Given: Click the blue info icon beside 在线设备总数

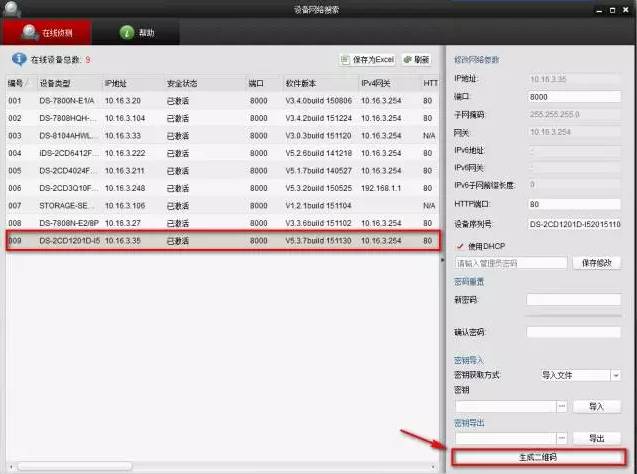Looking at the screenshot, I should coord(17,60).
